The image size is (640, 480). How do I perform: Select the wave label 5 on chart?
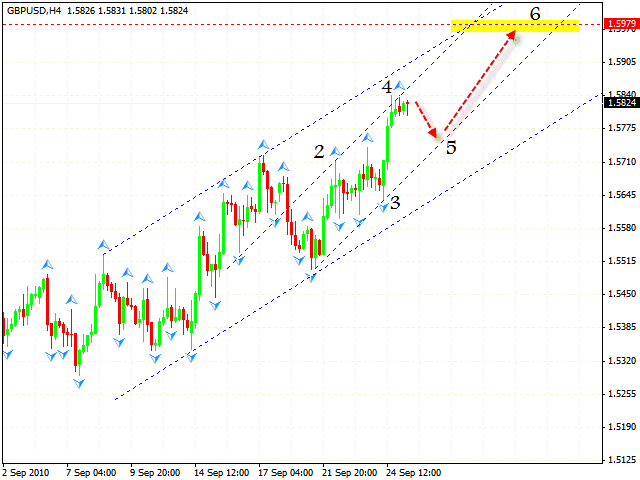(x=451, y=148)
